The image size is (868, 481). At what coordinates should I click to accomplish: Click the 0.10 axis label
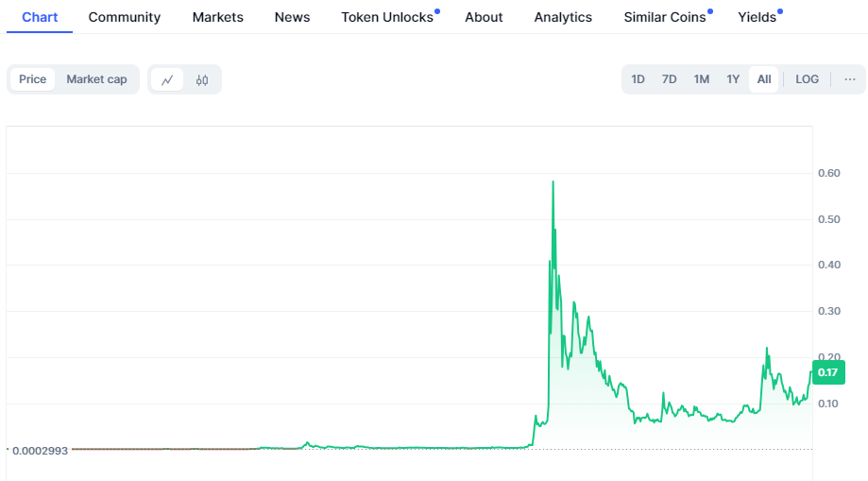click(828, 404)
